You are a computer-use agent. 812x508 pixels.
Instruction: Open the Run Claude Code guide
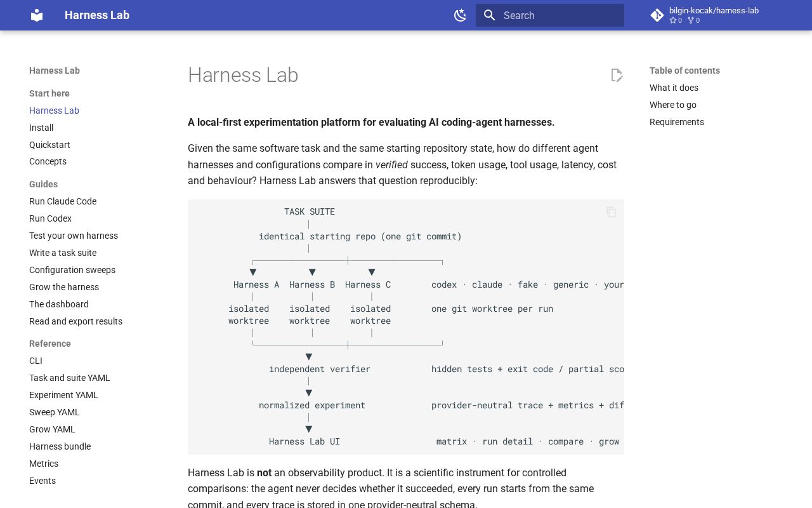click(63, 201)
